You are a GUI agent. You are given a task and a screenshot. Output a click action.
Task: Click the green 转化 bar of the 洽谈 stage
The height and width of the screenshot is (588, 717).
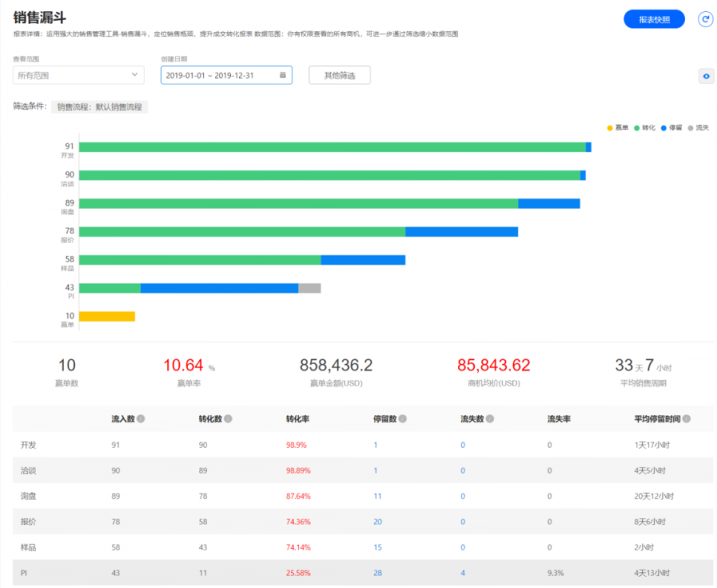[330, 175]
